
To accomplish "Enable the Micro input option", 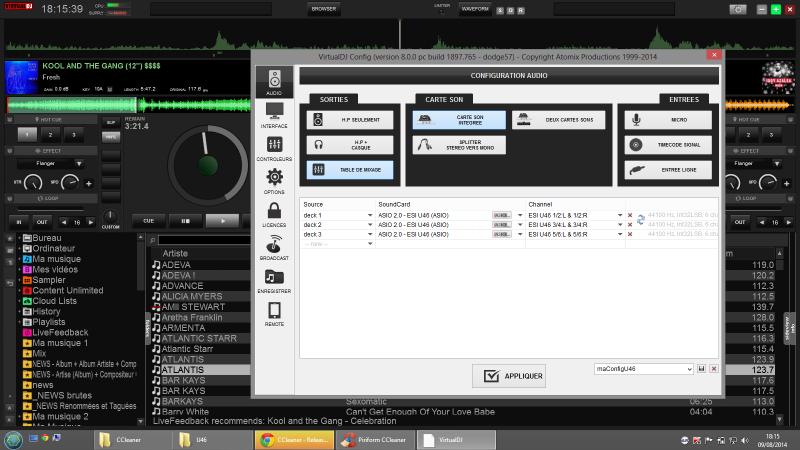I will click(x=668, y=120).
